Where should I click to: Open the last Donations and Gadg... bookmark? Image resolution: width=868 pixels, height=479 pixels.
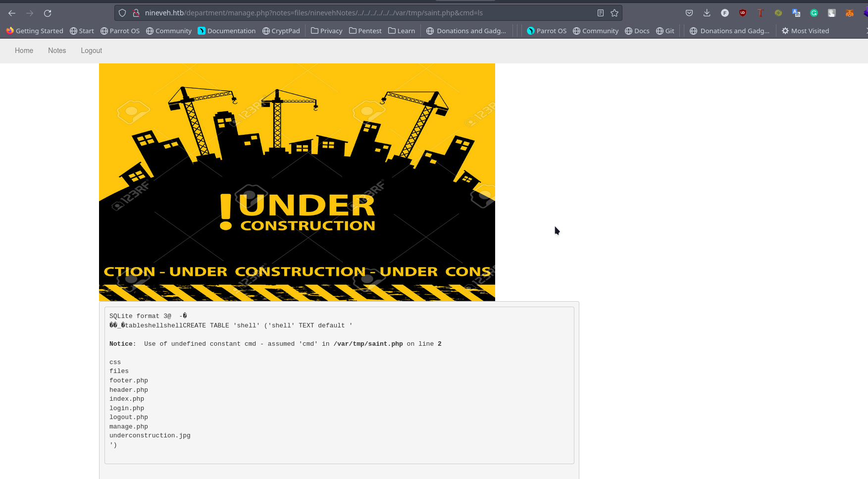[x=730, y=31]
